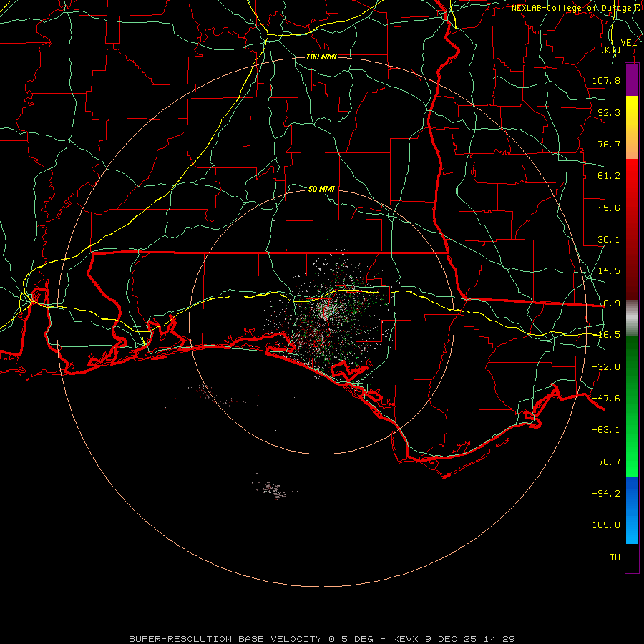This screenshot has width=644, height=644.
Task: Select the -94.2 velocity scale value
Action: (x=606, y=494)
